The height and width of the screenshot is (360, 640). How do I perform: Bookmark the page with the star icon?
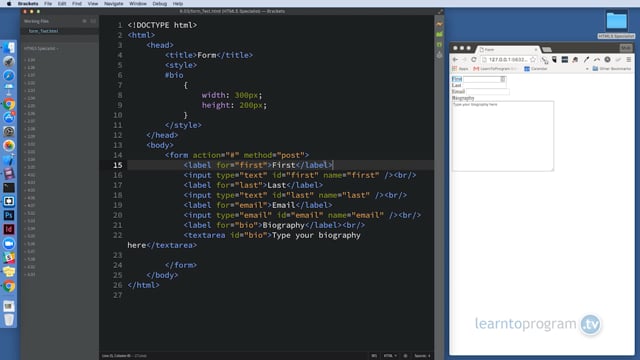click(x=533, y=60)
